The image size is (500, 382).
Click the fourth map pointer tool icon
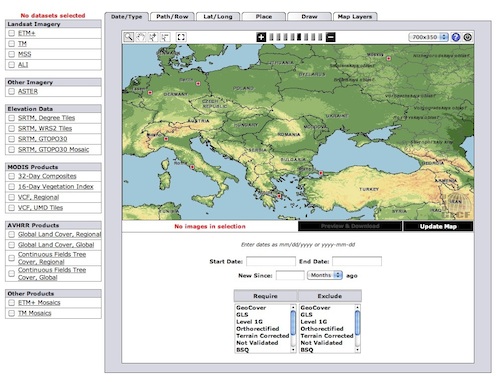(165, 37)
